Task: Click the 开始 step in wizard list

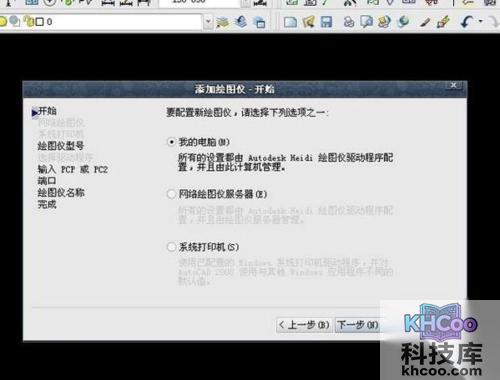Action: click(47, 111)
